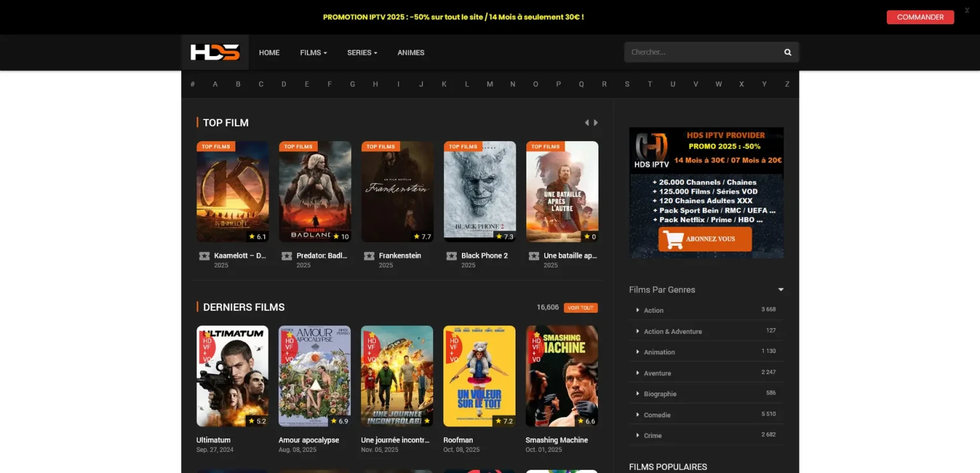Close the promotion banner with the x
Image resolution: width=980 pixels, height=473 pixels.
[967, 10]
